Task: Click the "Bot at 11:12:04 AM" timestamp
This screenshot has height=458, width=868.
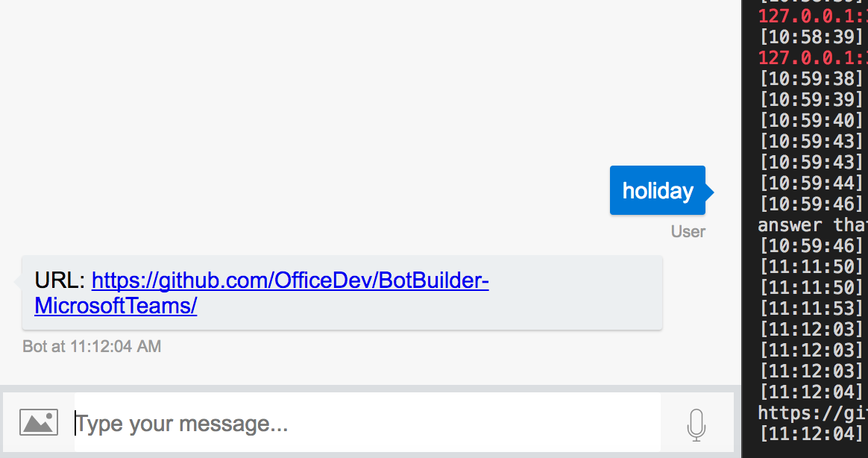Action: [x=92, y=346]
